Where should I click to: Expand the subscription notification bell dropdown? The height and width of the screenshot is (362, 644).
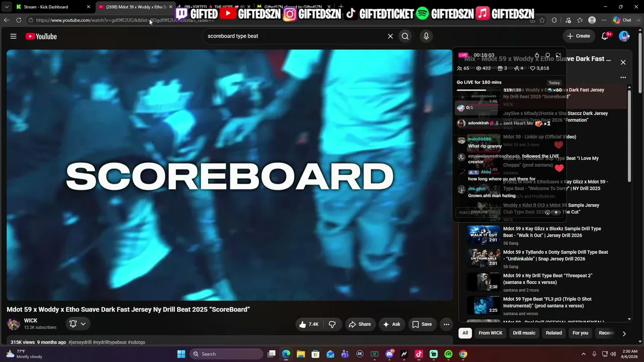(x=77, y=324)
